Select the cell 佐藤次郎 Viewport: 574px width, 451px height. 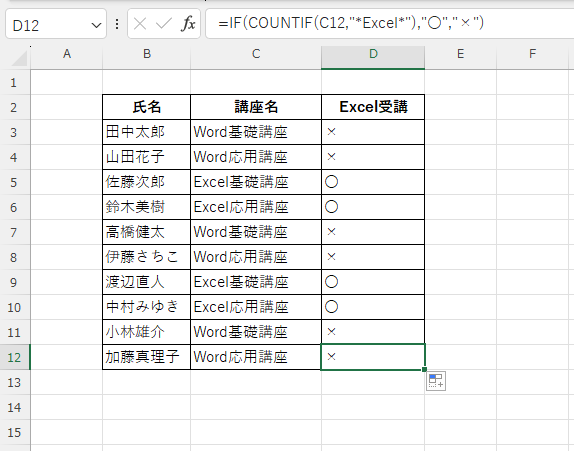coord(146,182)
